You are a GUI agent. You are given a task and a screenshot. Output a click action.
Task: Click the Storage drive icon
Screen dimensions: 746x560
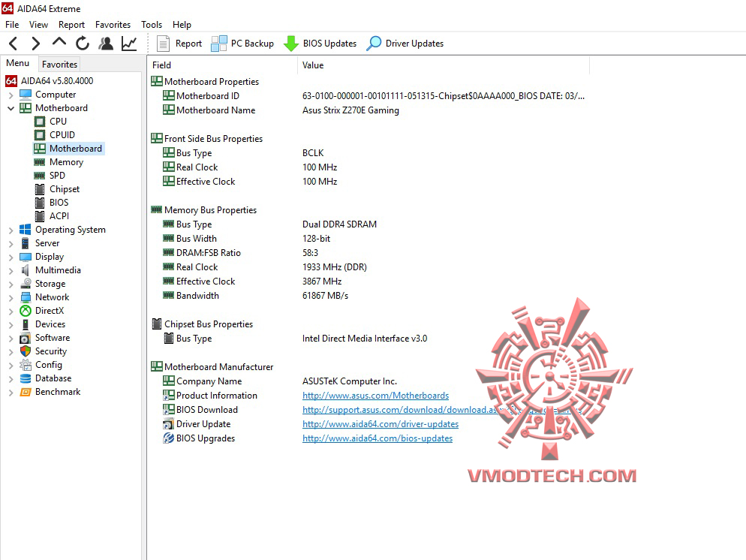[26, 284]
